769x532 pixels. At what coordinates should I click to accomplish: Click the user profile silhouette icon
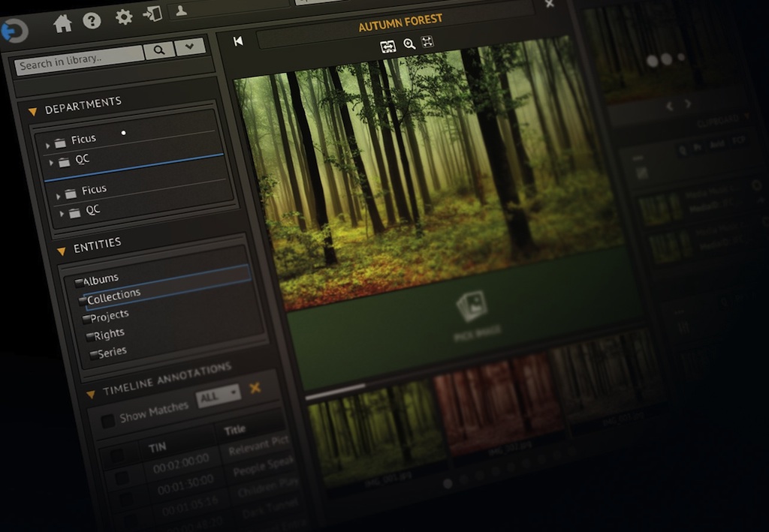click(181, 11)
